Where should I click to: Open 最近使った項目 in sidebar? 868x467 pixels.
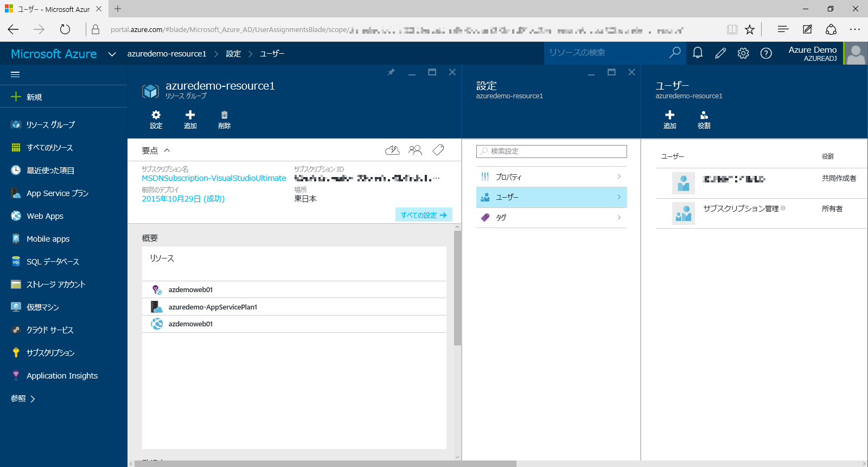click(63, 171)
